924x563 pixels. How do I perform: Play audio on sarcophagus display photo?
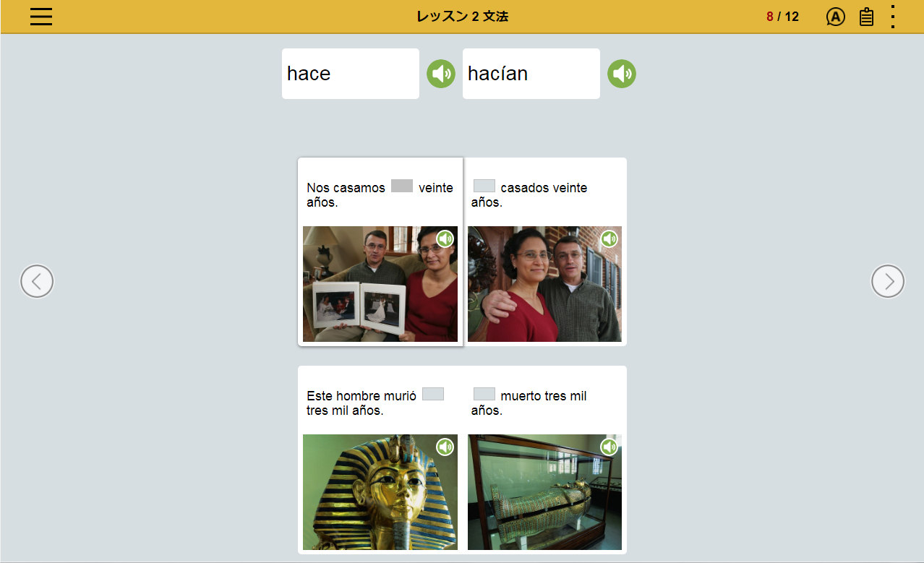pos(609,447)
